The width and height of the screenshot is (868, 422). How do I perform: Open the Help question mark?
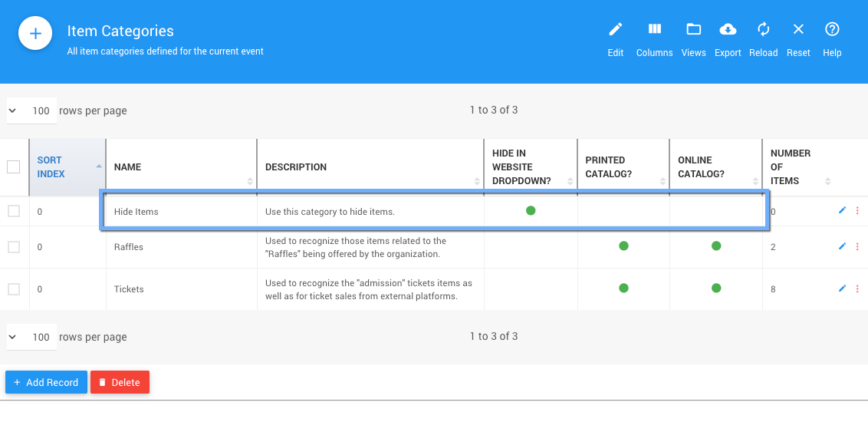pos(832,38)
